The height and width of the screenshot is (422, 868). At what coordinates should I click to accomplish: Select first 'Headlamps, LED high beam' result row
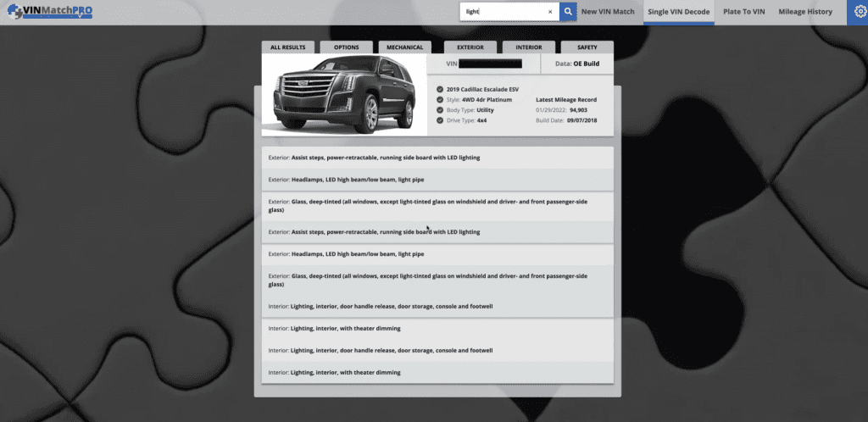point(437,180)
